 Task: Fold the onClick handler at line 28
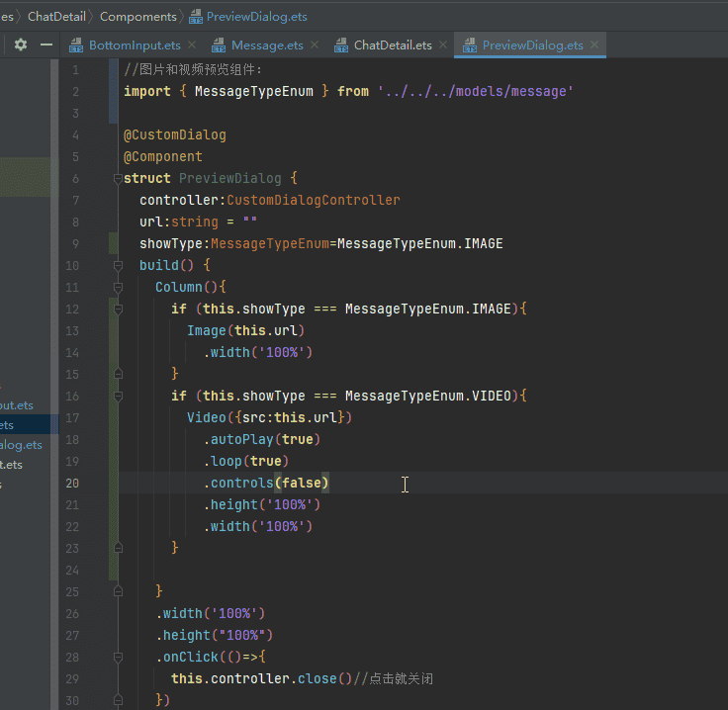(x=117, y=657)
